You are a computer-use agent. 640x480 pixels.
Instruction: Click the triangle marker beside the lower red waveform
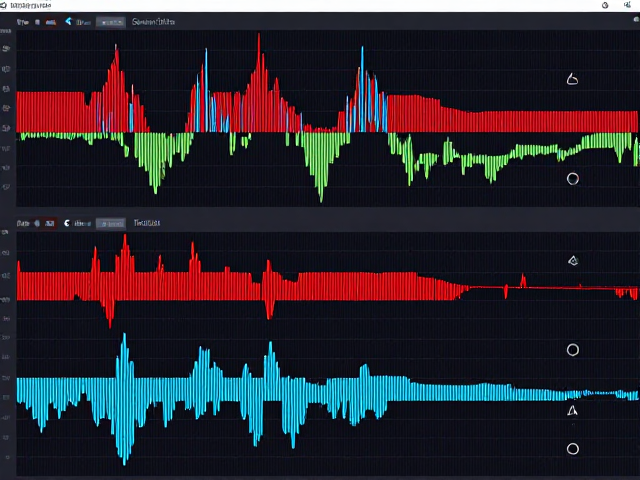point(573,260)
